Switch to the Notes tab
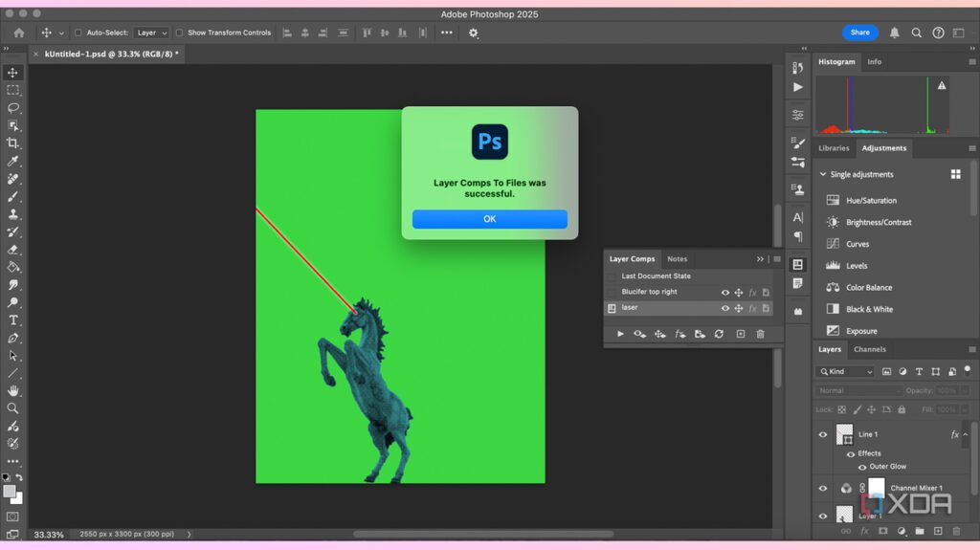Screen dimensions: 980x550 pos(677,259)
